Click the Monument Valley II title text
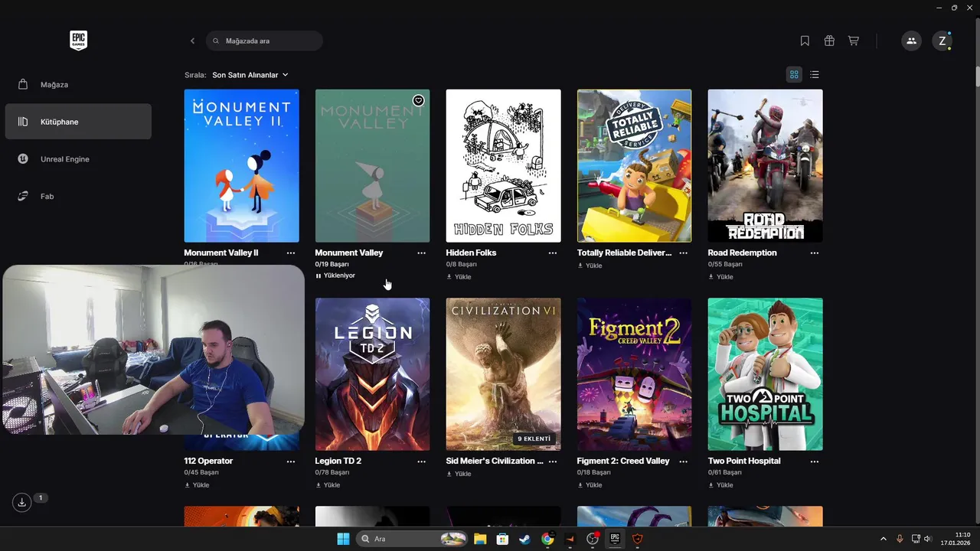Screen dimensions: 980x551 pos(221,253)
